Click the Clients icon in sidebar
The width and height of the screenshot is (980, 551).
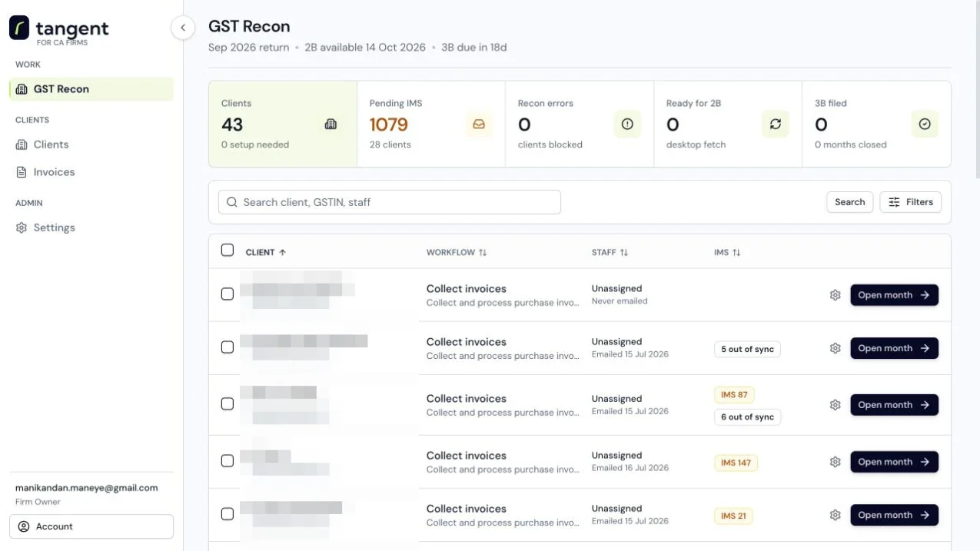tap(22, 144)
